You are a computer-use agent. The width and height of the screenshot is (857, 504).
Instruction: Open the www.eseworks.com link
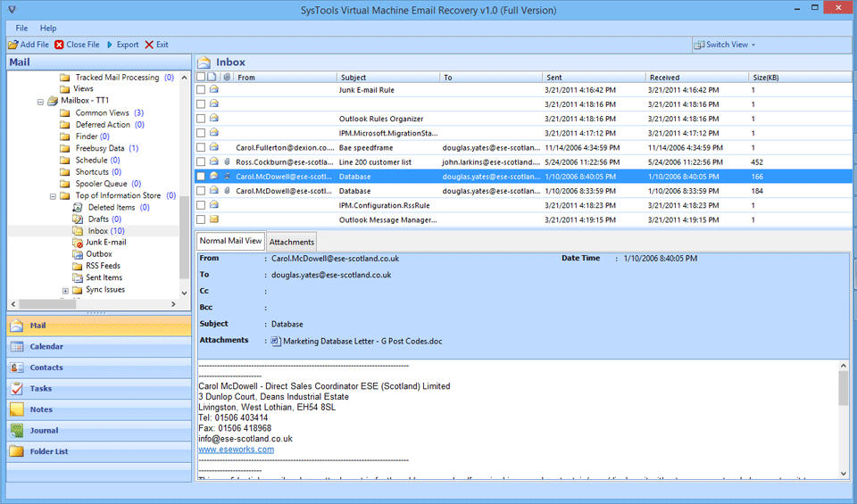click(x=236, y=450)
